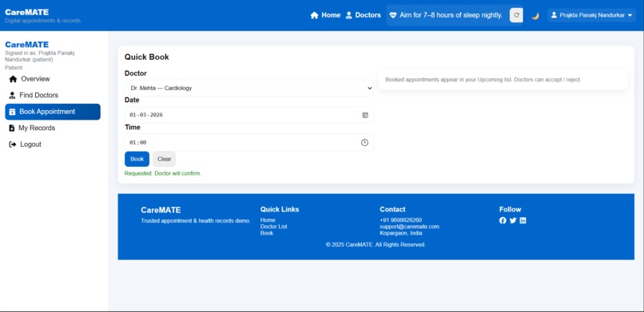Screen dimensions: 644x312
Task: Click the support@caremate.com email text
Action: tap(409, 227)
